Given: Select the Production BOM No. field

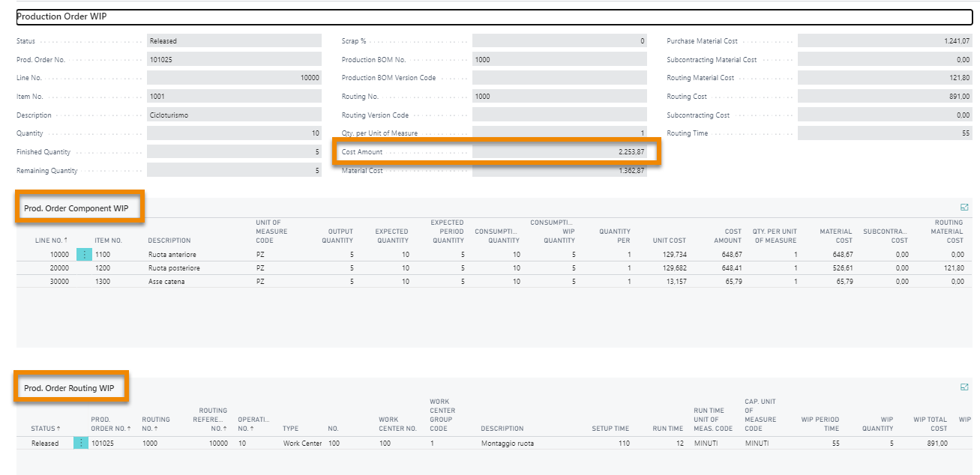Looking at the screenshot, I should pos(559,60).
